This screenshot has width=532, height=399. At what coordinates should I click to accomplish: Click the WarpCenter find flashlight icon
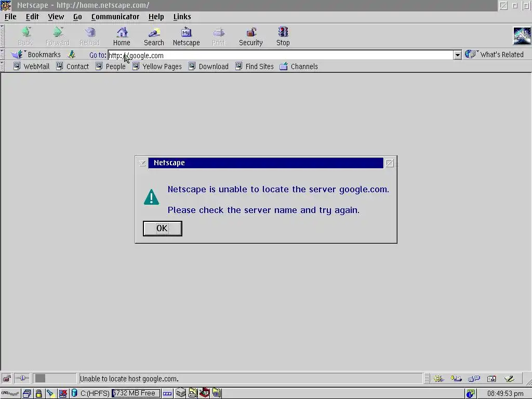(x=50, y=394)
